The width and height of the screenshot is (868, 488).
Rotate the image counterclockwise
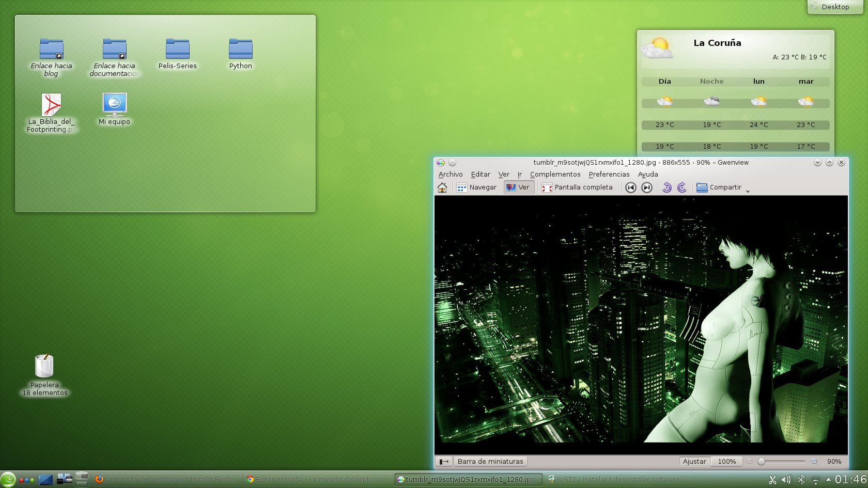pos(667,187)
